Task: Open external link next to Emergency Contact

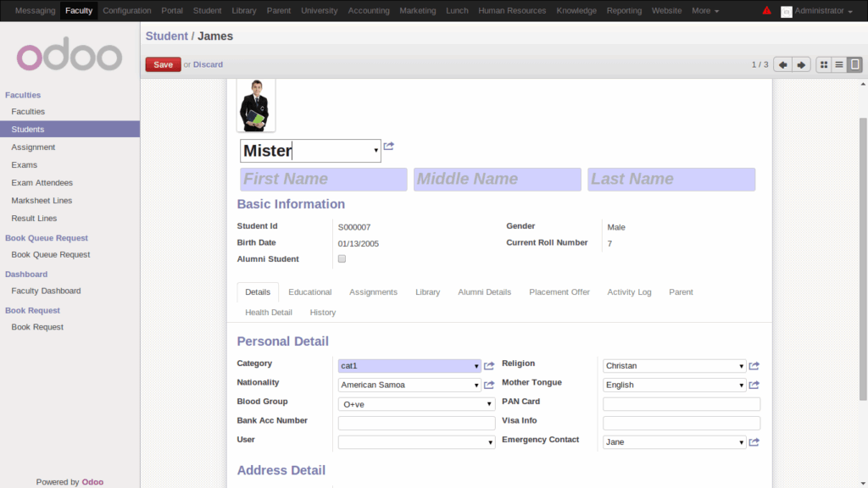Action: (754, 442)
